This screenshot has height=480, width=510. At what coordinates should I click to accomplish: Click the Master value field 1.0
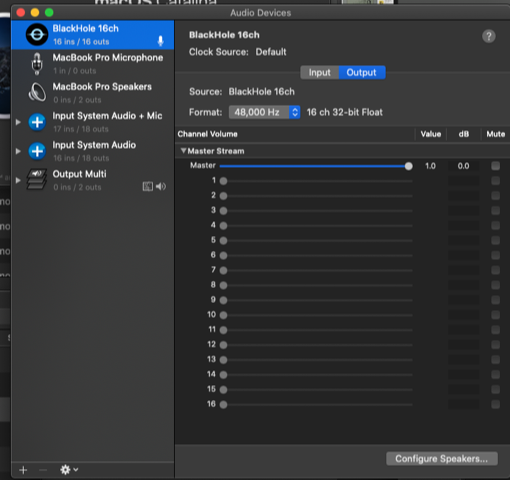[430, 166]
